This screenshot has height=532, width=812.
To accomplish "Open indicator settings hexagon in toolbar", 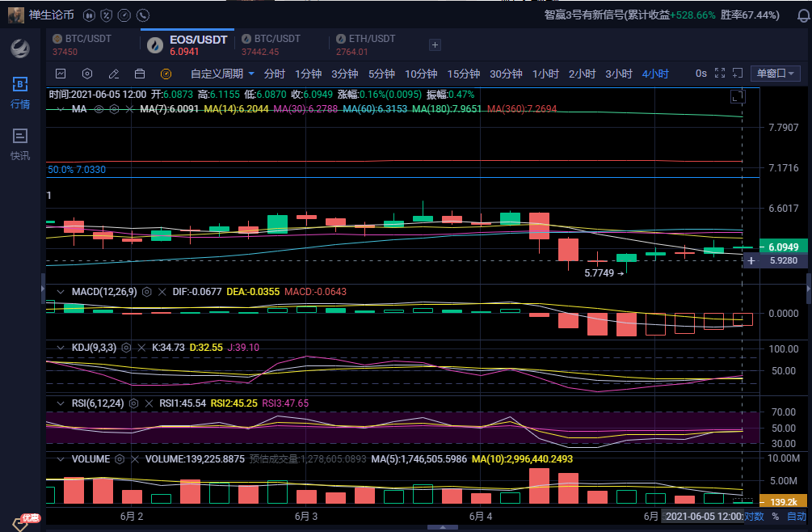I will click(87, 74).
